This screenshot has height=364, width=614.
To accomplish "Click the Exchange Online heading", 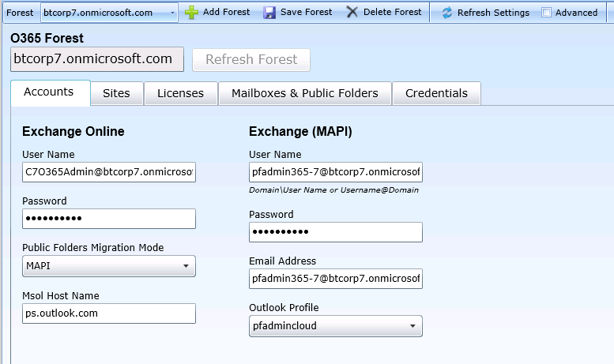I will [73, 132].
